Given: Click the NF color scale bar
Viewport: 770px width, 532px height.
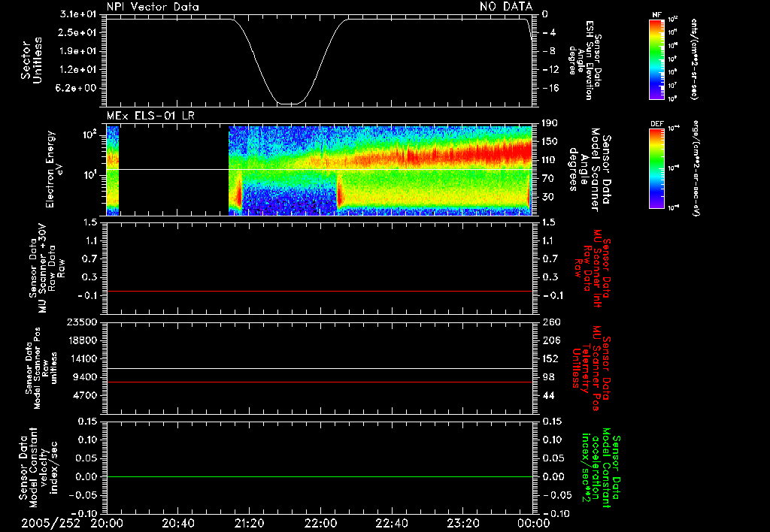Looking at the screenshot, I should pyautogui.click(x=657, y=59).
